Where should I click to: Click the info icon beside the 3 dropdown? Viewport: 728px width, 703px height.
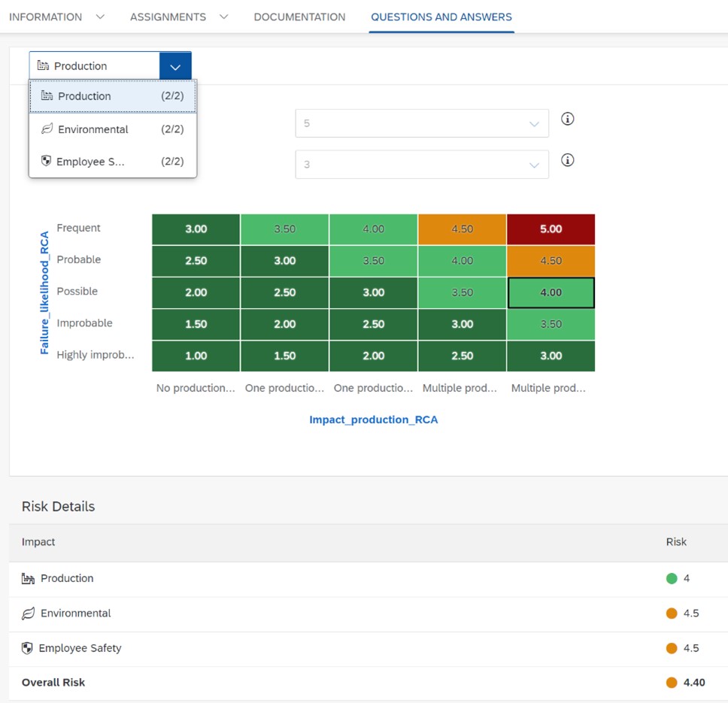tap(568, 160)
